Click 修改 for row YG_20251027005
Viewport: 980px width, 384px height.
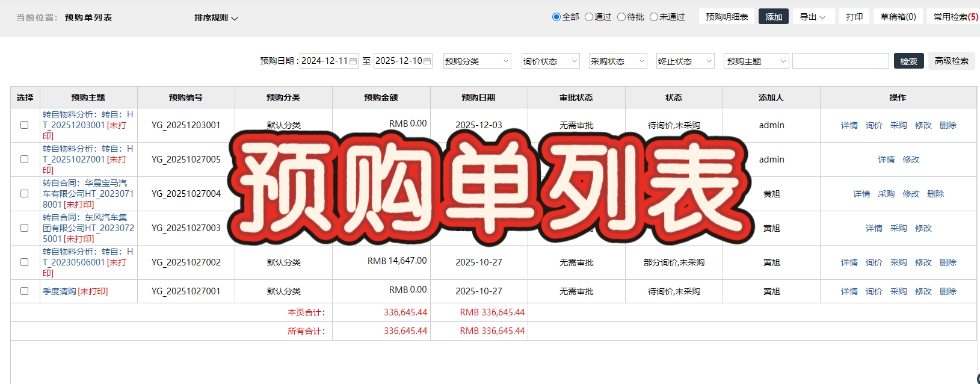click(x=911, y=159)
